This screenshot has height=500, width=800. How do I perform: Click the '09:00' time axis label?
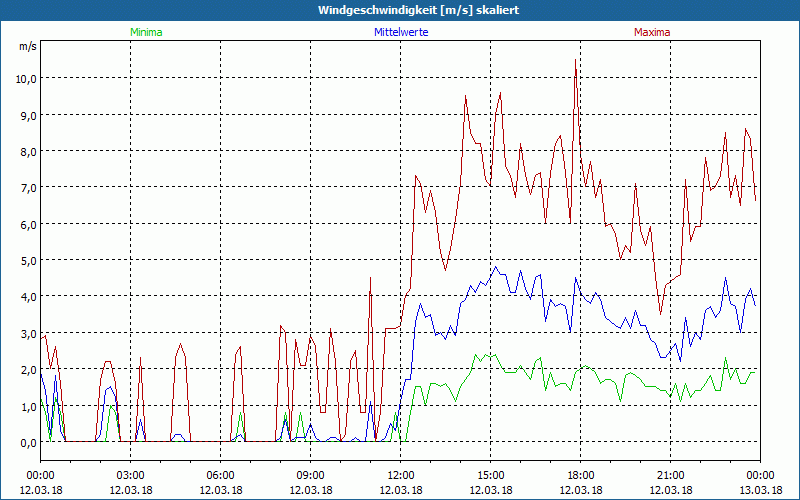click(311, 476)
